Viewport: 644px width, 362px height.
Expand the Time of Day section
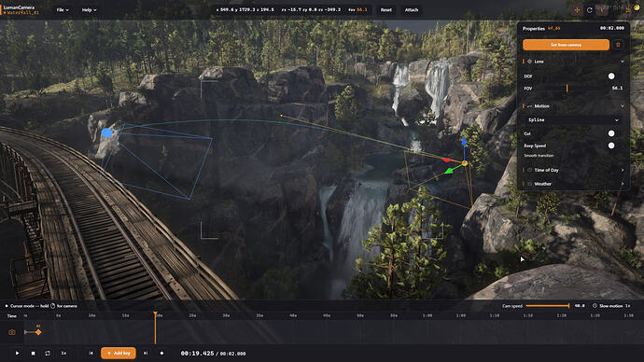point(623,170)
